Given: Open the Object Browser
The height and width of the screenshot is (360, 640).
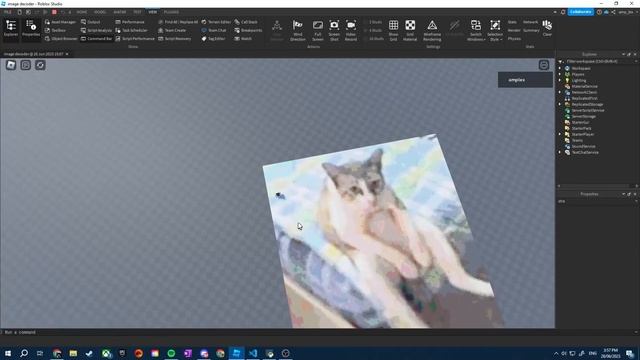Looking at the screenshot, I should [61, 39].
